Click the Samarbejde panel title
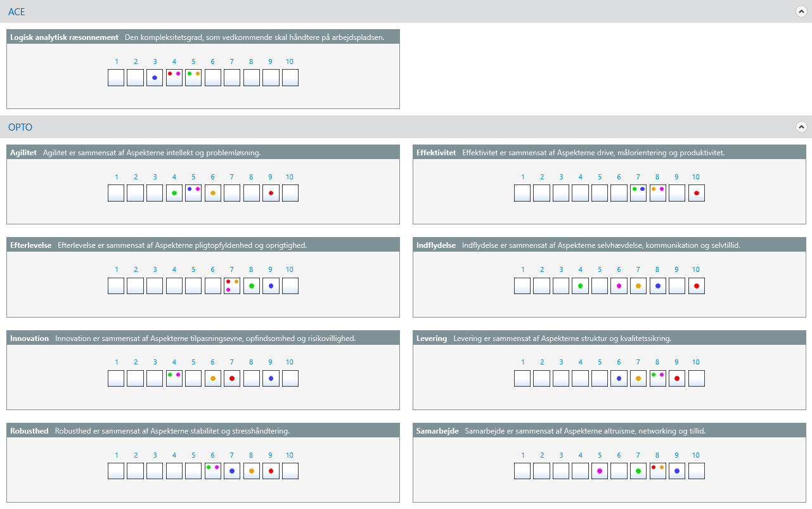 tap(437, 431)
